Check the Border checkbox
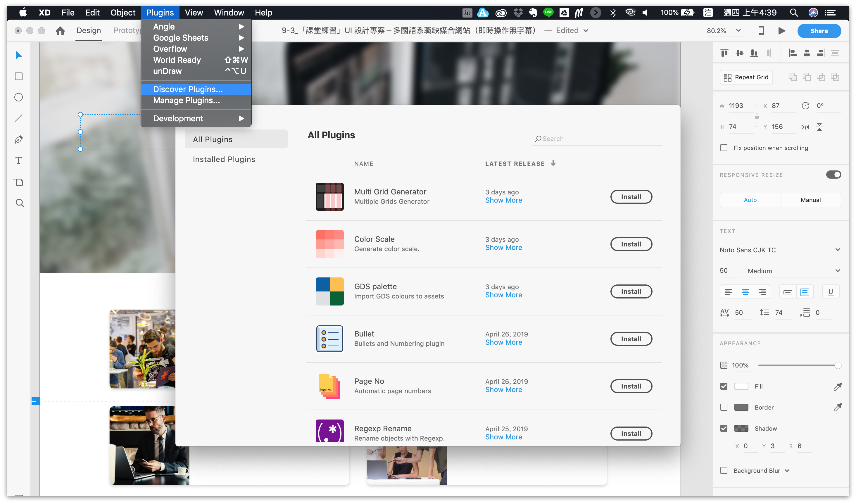The height and width of the screenshot is (504, 856). (x=724, y=407)
